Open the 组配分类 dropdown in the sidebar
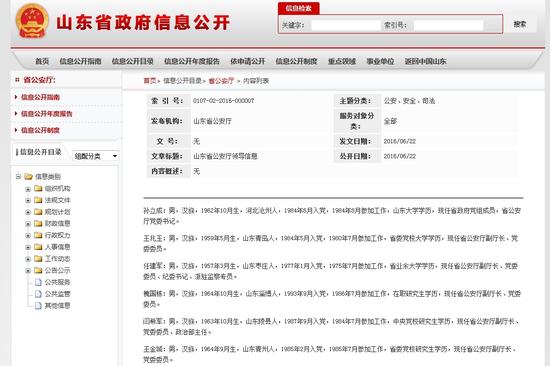 (96, 156)
